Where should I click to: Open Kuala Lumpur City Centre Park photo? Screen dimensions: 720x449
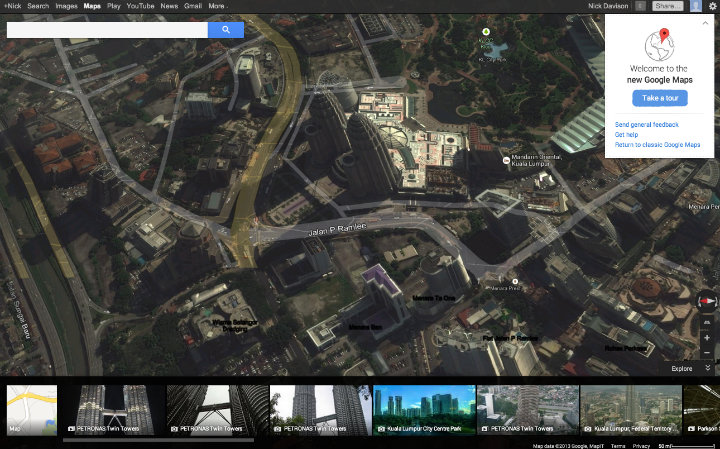coord(424,410)
